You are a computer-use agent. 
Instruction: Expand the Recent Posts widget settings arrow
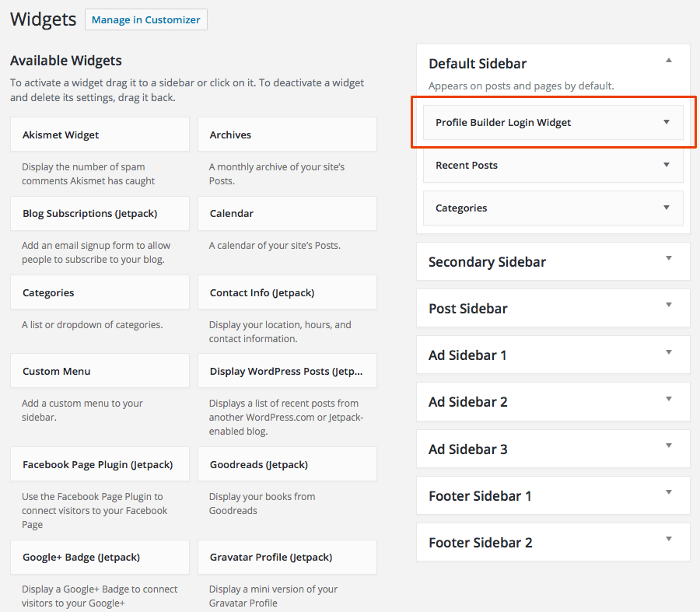click(x=666, y=165)
